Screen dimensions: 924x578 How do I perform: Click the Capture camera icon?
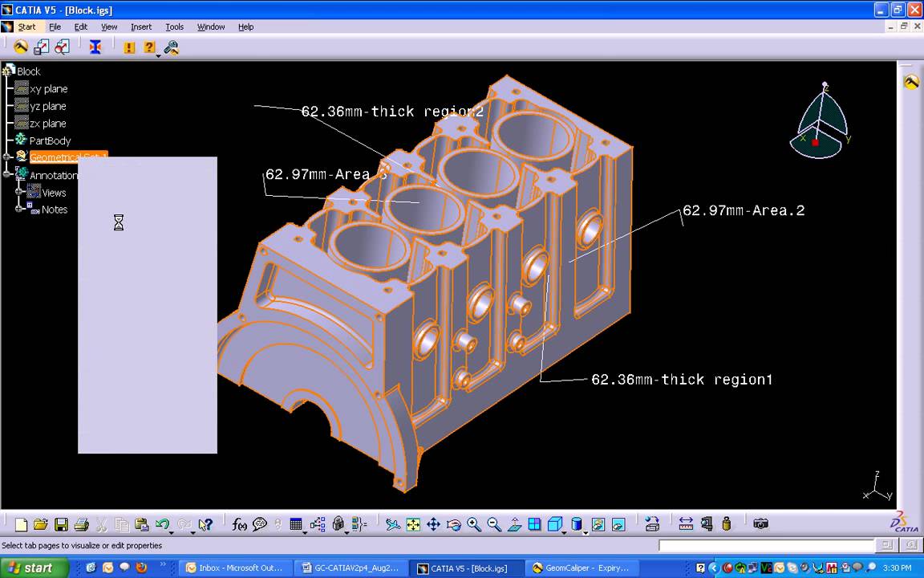760,523
